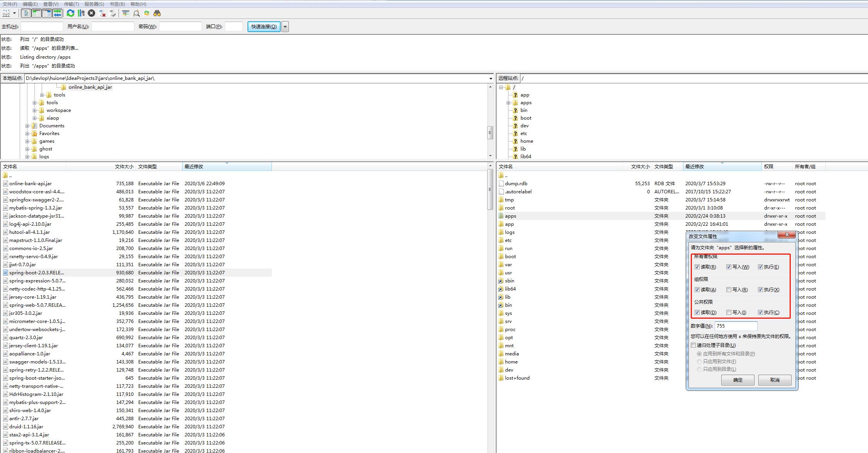
Task: Enable 递归处理子目录 option
Action: pos(693,345)
